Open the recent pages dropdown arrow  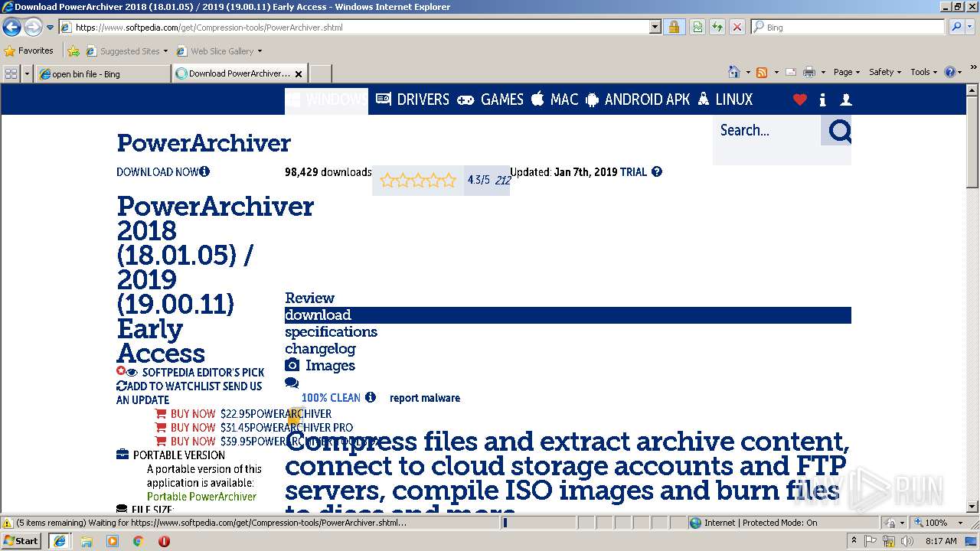(50, 28)
